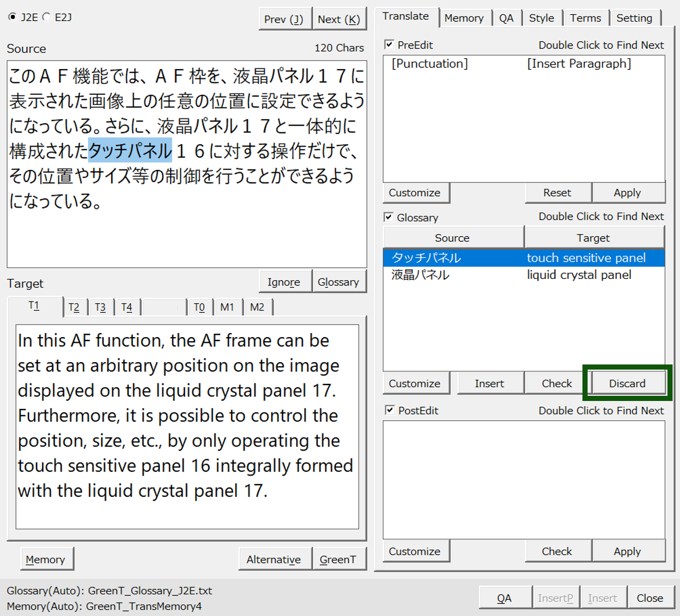Toggle the Glossary checkbox
Screen dimensions: 680x616
coord(388,217)
